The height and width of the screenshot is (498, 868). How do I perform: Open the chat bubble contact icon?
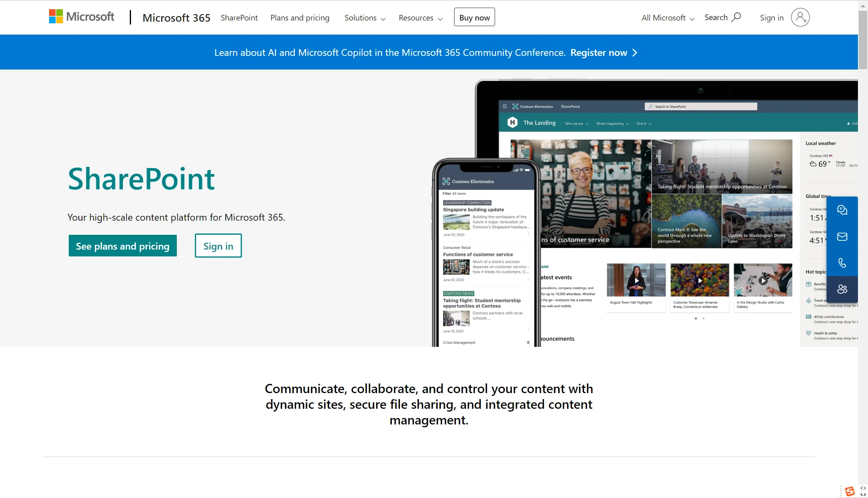842,210
